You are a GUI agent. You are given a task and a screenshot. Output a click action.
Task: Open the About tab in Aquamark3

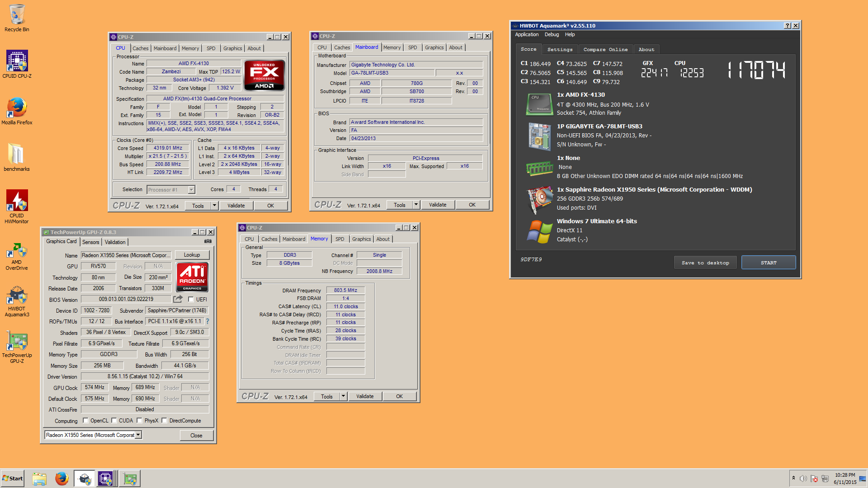click(646, 50)
